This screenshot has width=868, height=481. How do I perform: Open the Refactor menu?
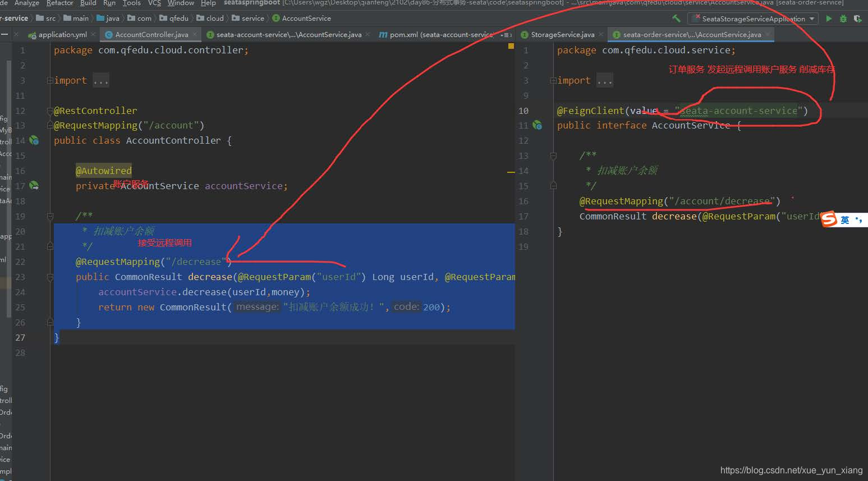[60, 3]
